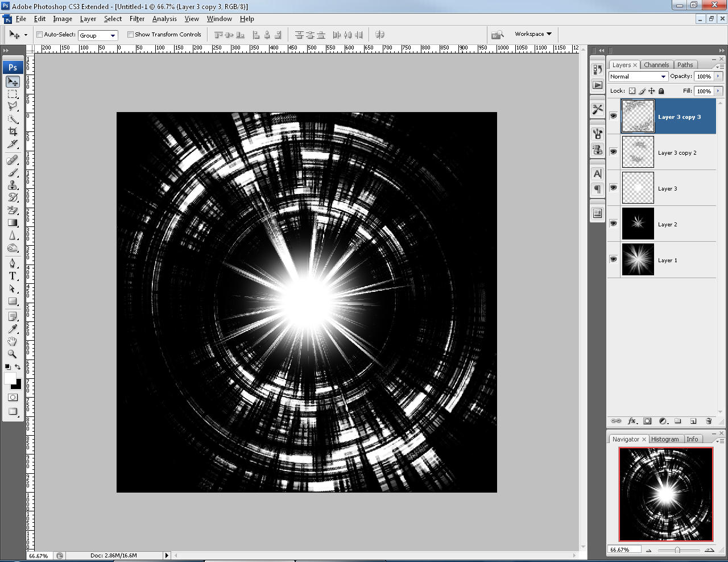Open the Add layer style menu
The image size is (728, 562).
coord(632,421)
